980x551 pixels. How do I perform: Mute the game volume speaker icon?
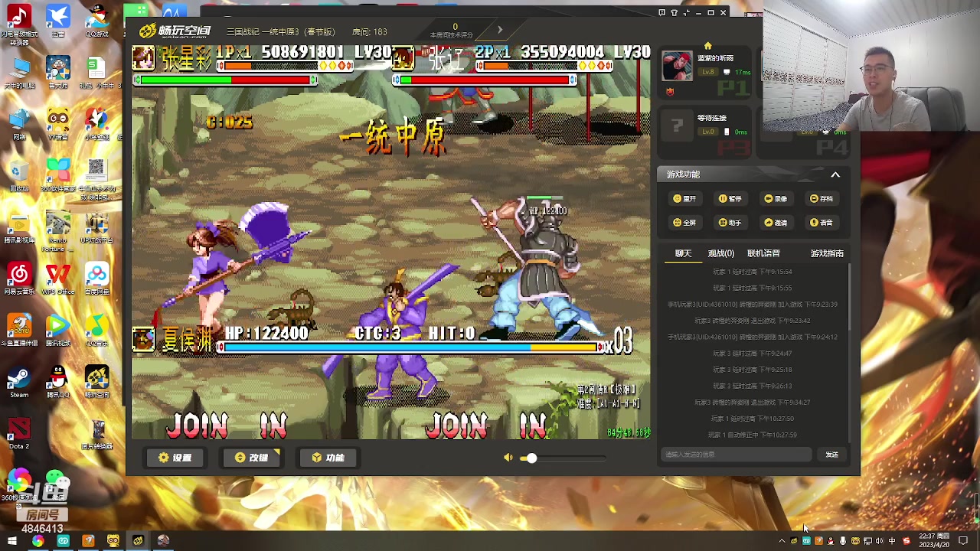(508, 458)
